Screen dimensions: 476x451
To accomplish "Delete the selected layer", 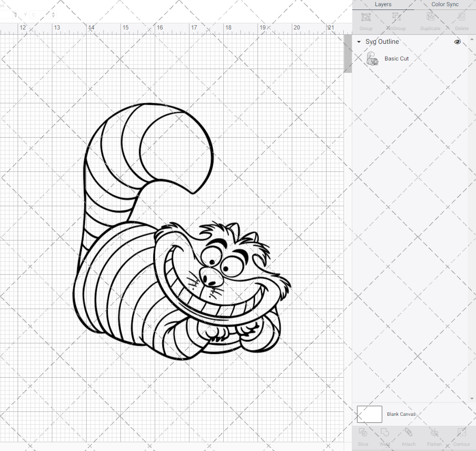I will point(462,21).
